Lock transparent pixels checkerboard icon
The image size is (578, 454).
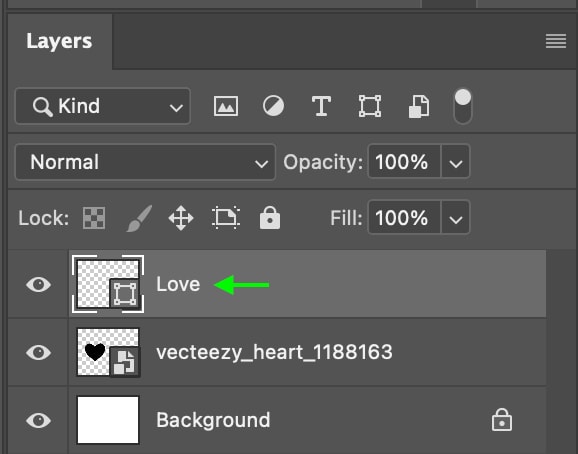pos(94,218)
